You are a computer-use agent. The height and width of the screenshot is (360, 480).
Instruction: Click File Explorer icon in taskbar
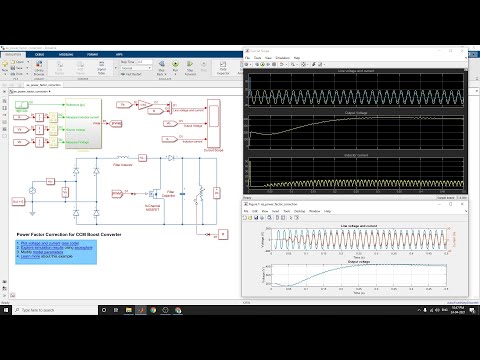[x=129, y=310]
